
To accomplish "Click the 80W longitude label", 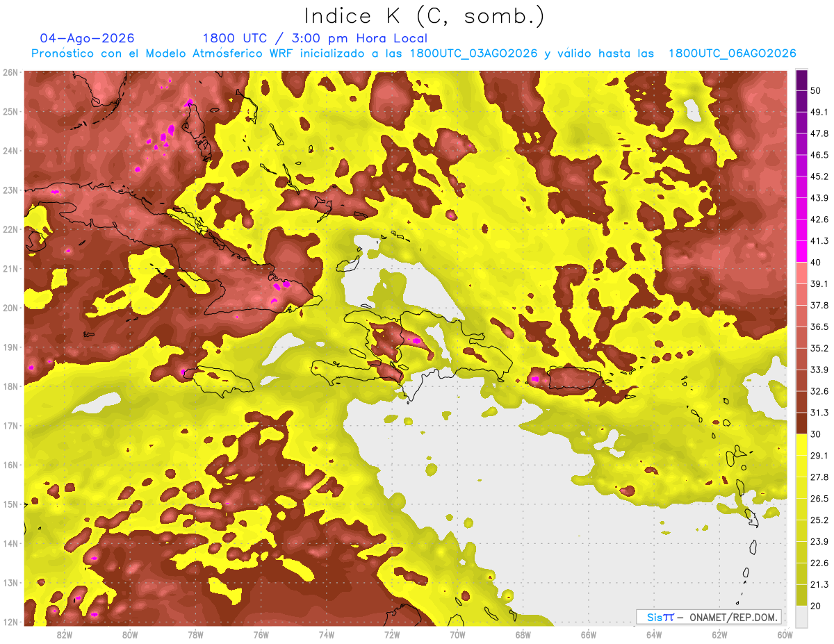I will coord(129,634).
